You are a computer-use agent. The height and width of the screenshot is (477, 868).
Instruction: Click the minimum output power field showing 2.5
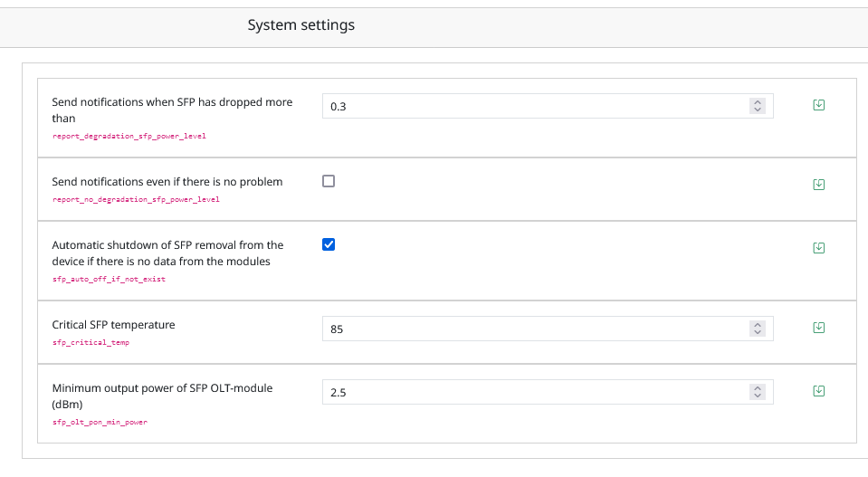pos(548,392)
